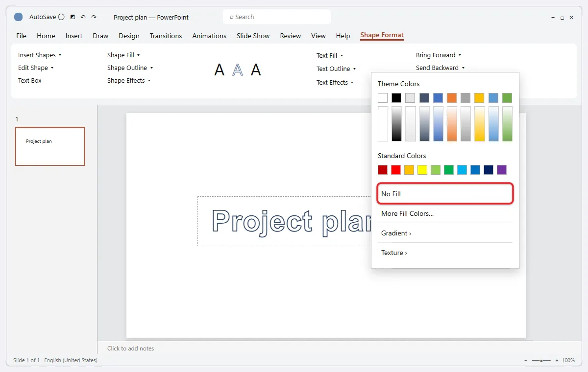Pick the purple standard color
This screenshot has height=372, width=588.
[502, 170]
